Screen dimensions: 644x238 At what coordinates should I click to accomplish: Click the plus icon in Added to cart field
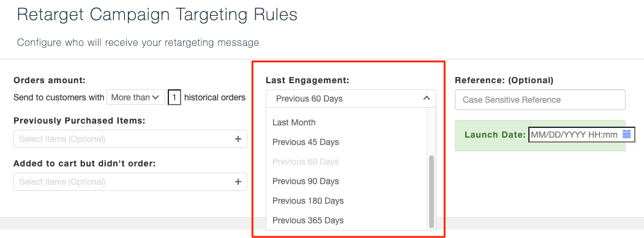238,182
